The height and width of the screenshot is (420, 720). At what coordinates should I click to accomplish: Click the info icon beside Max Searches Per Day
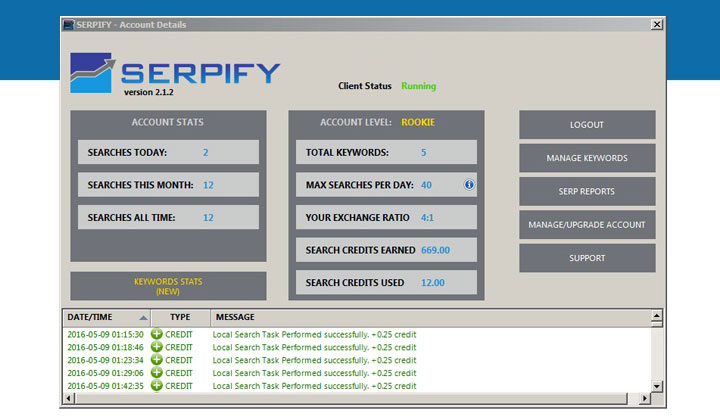[469, 185]
